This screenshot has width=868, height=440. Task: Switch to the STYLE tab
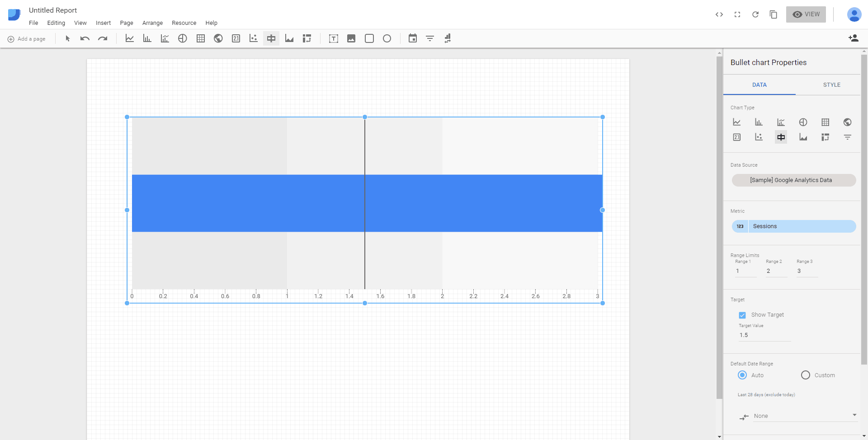click(832, 84)
